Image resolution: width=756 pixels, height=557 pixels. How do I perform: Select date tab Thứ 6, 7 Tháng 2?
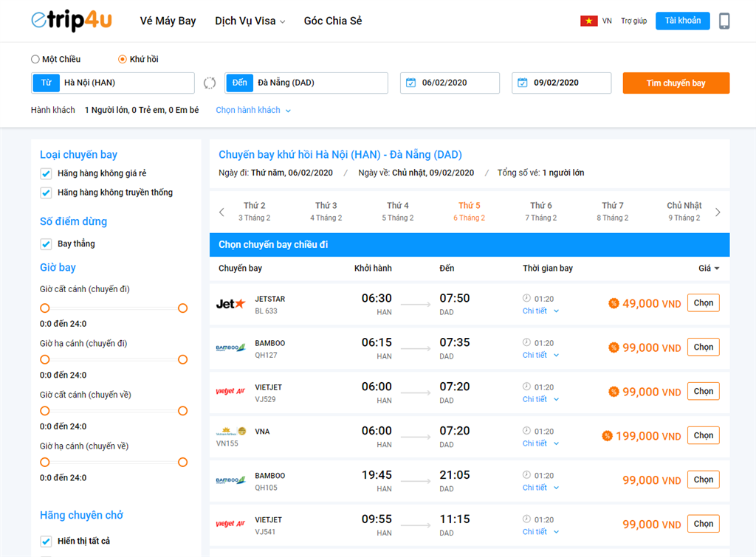[541, 212]
